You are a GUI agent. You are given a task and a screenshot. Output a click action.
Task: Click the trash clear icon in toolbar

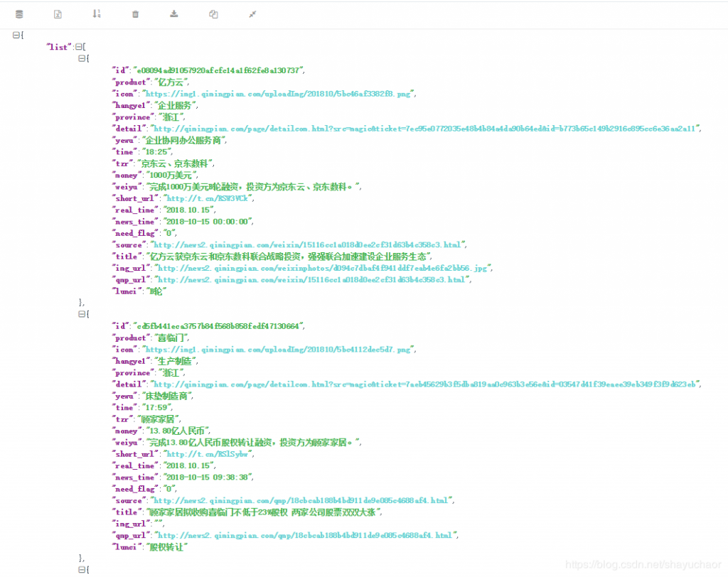[135, 14]
